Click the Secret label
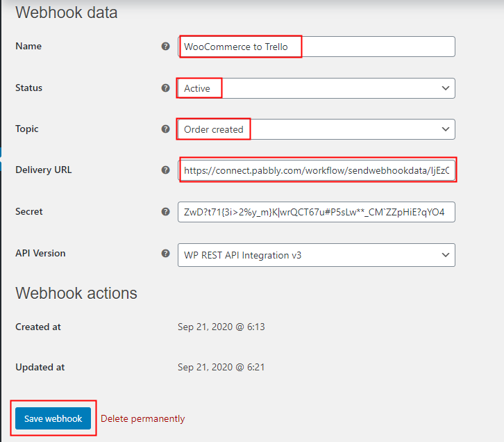 pos(29,211)
